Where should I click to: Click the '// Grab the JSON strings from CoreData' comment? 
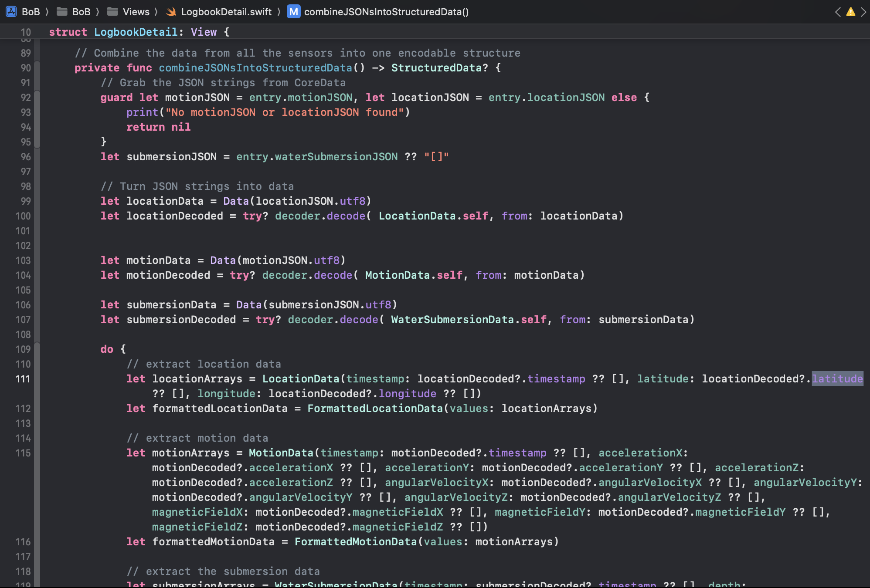click(x=223, y=83)
